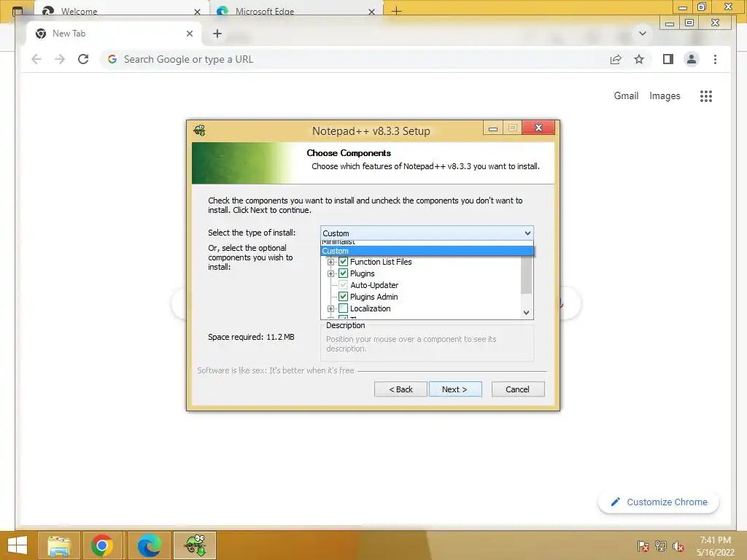Close the Notepad++ Setup dialog
The width and height of the screenshot is (747, 560).
[x=538, y=128]
